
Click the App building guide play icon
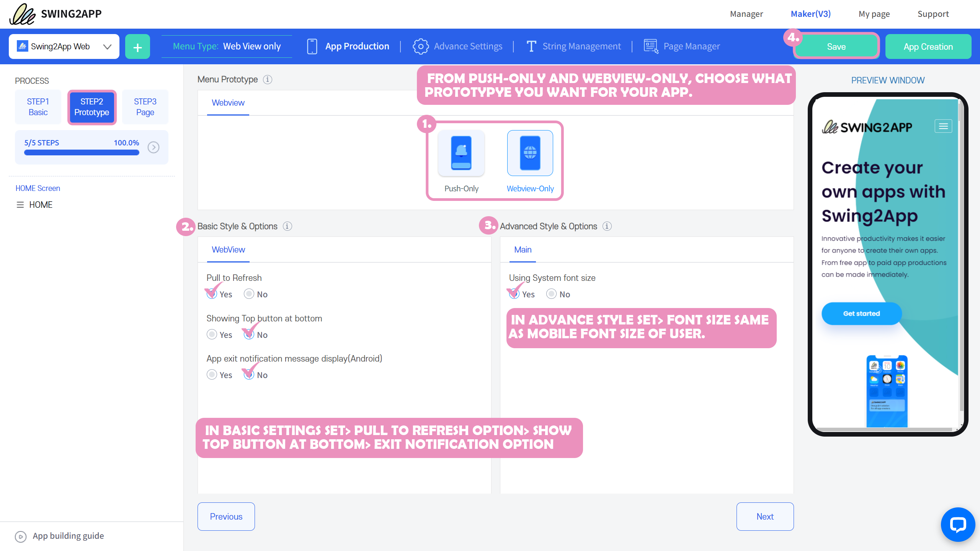click(21, 536)
